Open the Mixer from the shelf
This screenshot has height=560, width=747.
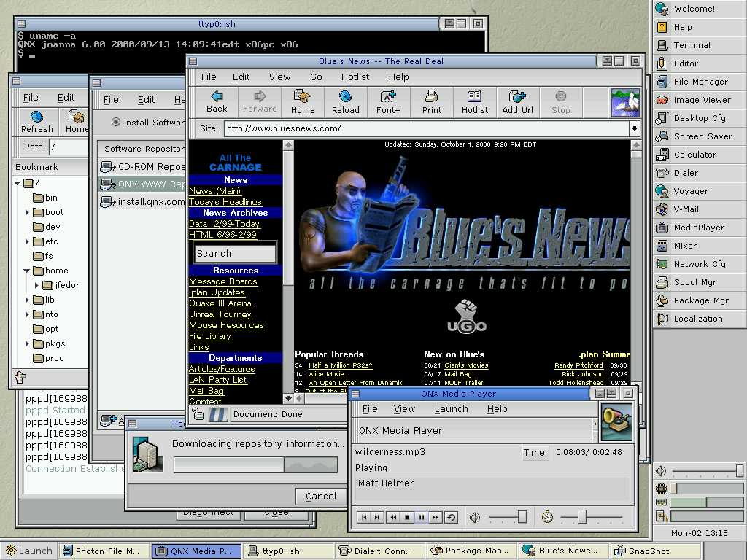click(x=700, y=246)
